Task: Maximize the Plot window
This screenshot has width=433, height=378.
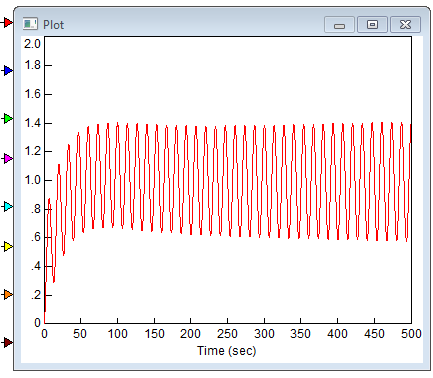Action: click(372, 25)
